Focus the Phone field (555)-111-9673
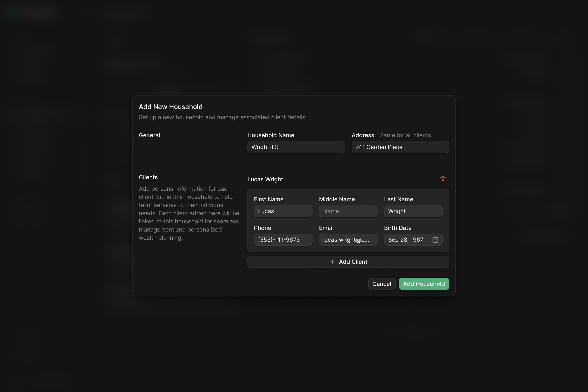Screen dimensions: 588x392 tap(283, 240)
